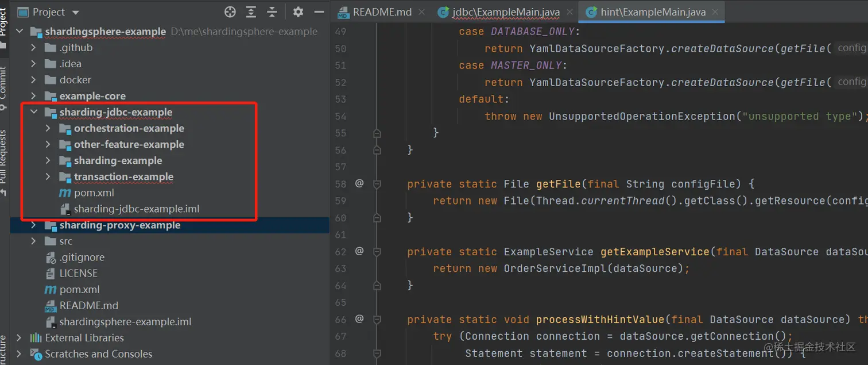Expand the .github folder

(33, 48)
